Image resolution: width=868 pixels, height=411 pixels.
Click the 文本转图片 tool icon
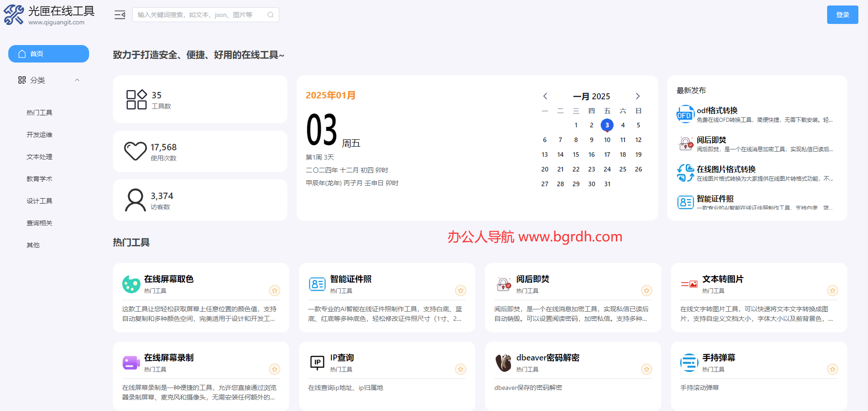click(689, 284)
